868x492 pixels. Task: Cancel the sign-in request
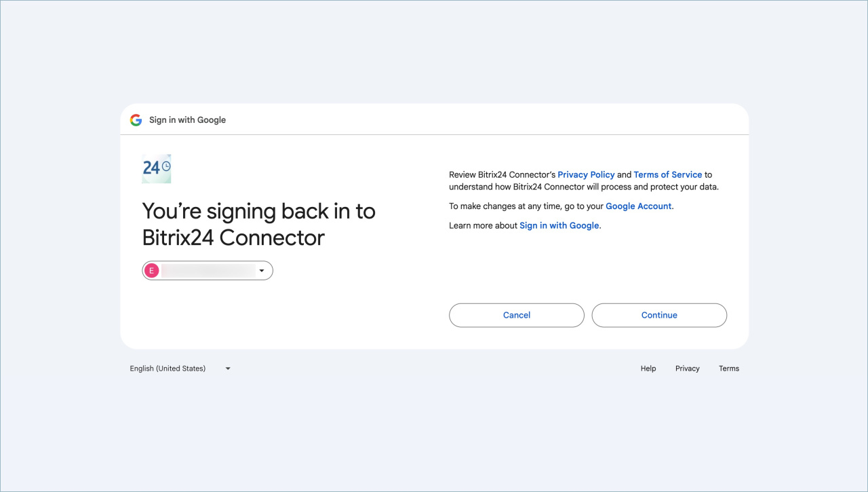pos(517,315)
